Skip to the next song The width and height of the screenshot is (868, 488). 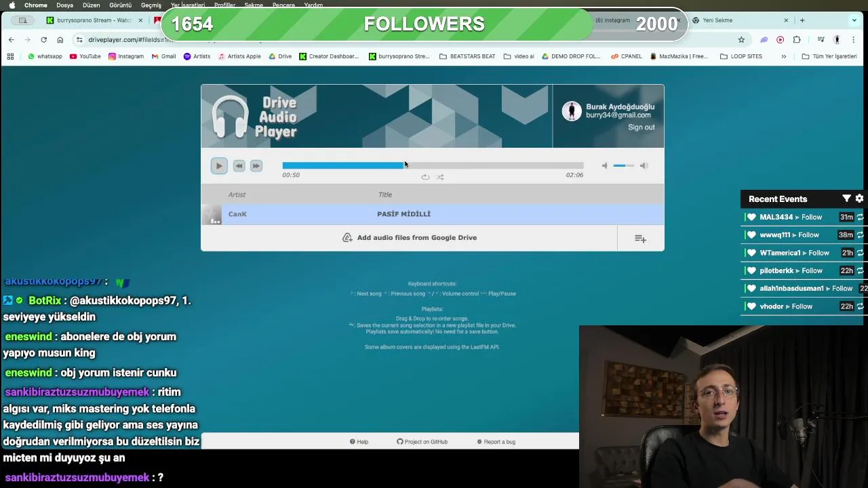[x=256, y=165]
